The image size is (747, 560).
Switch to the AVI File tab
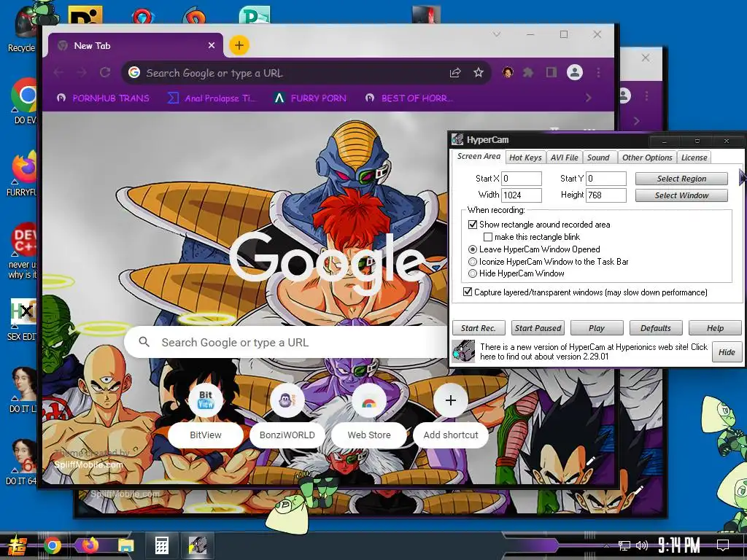564,157
